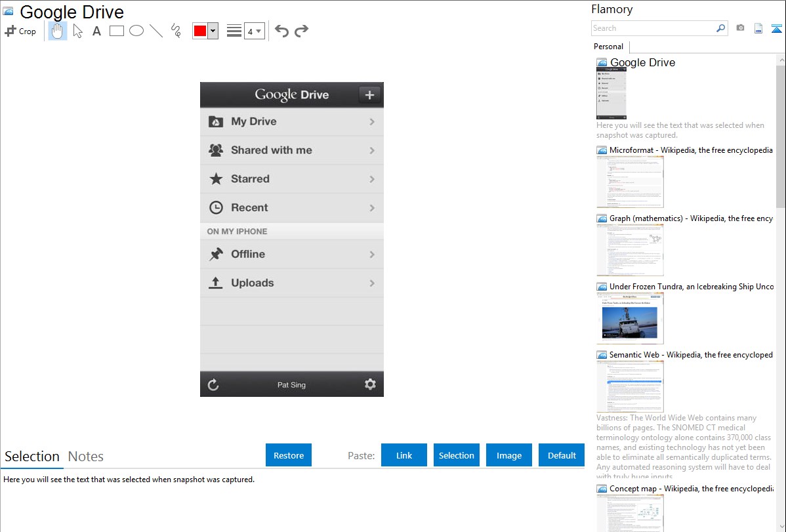This screenshot has width=786, height=532.
Task: Expand the Offline chevron
Action: pyautogui.click(x=372, y=255)
